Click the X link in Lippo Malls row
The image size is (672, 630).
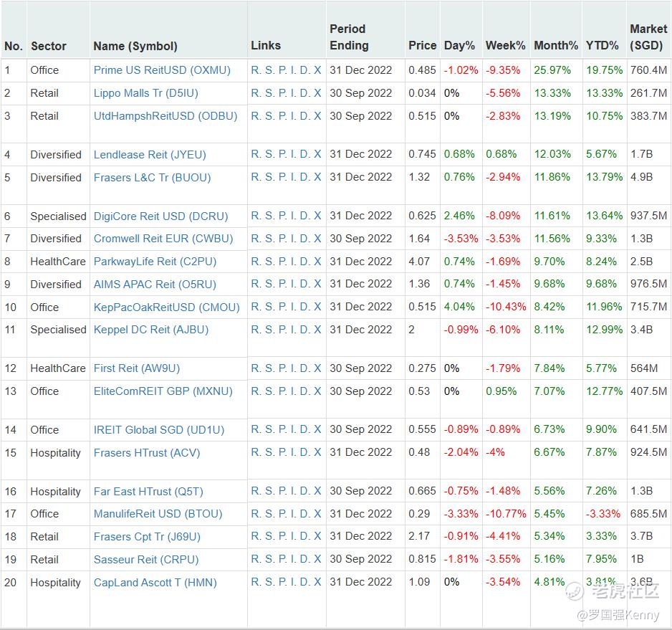(317, 93)
